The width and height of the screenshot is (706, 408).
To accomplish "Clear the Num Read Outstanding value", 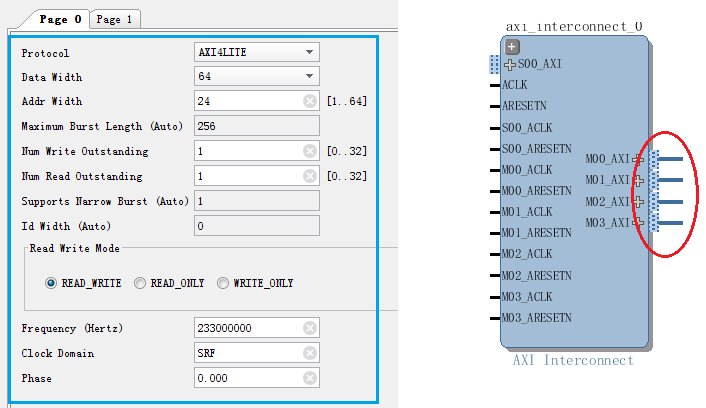I will click(310, 176).
